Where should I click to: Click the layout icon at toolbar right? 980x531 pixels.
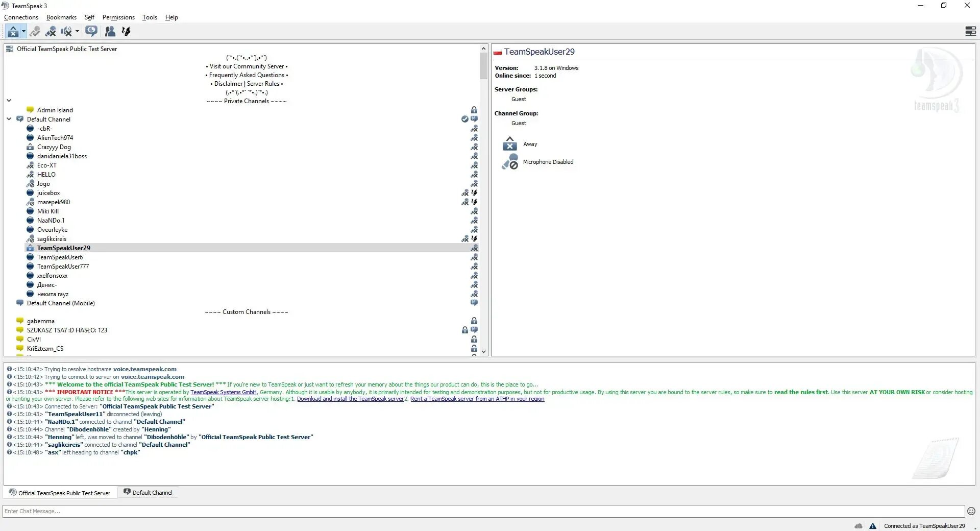coord(970,32)
